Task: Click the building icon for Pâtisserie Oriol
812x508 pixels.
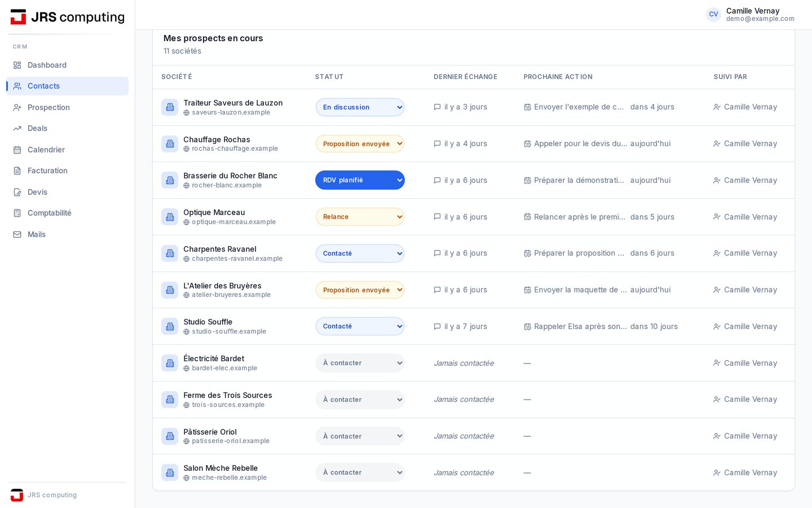Action: [170, 436]
